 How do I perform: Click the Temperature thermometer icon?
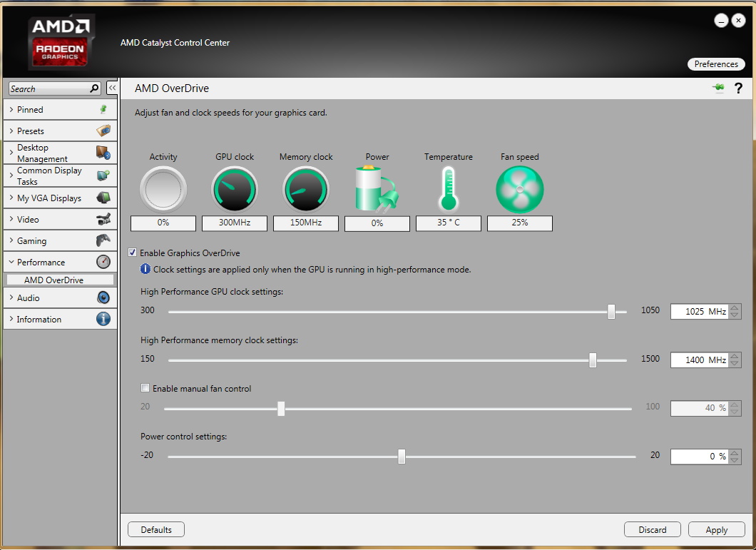coord(448,189)
